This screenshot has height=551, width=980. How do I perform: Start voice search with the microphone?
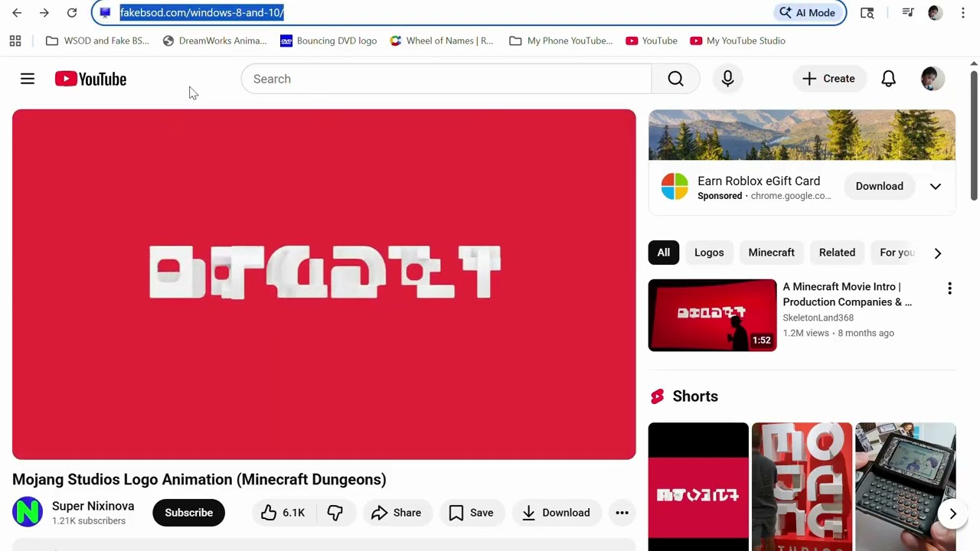(727, 79)
